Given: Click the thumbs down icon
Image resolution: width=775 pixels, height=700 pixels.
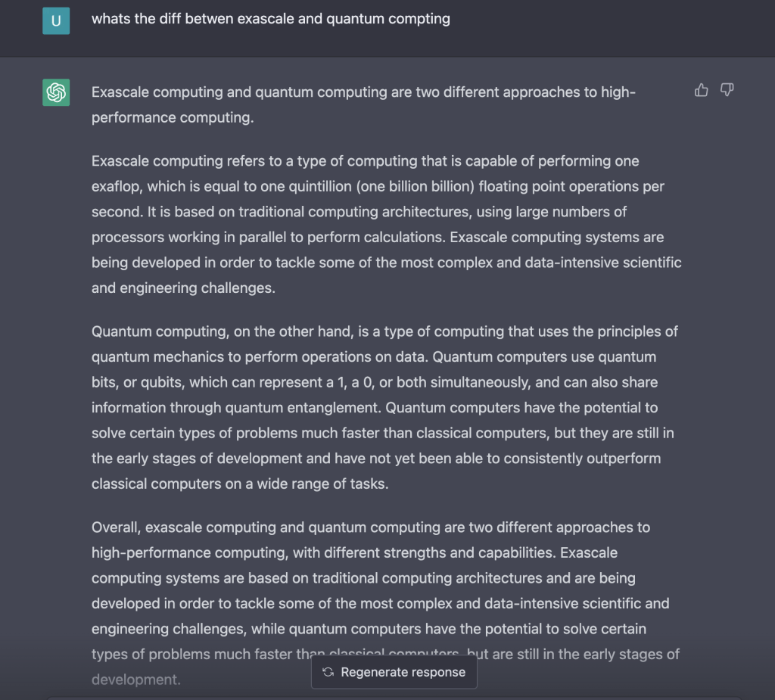Looking at the screenshot, I should pyautogui.click(x=727, y=91).
